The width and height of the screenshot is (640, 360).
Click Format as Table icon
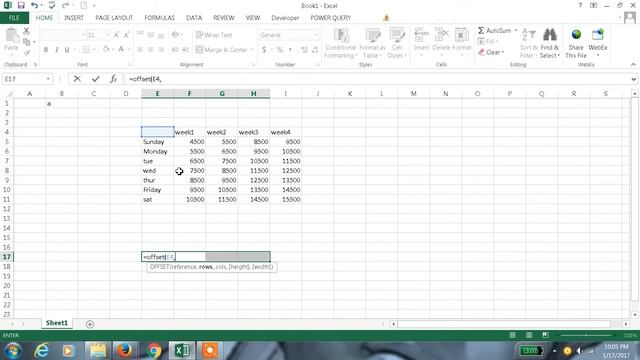(373, 36)
